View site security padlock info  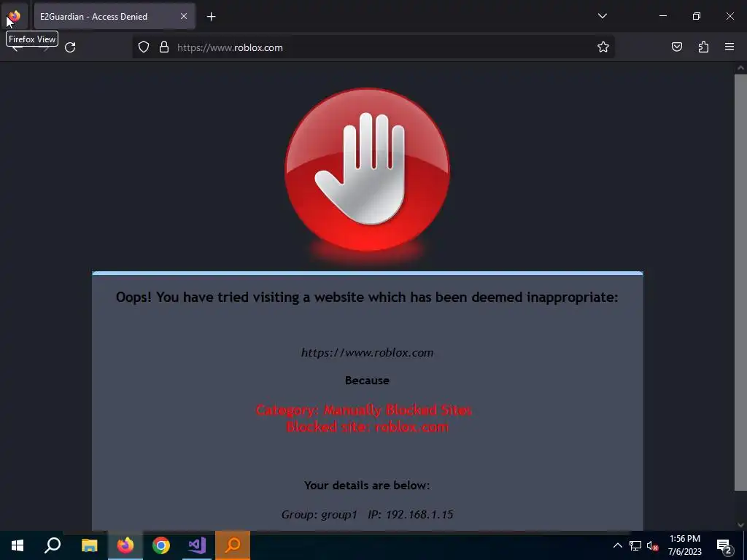tap(164, 47)
